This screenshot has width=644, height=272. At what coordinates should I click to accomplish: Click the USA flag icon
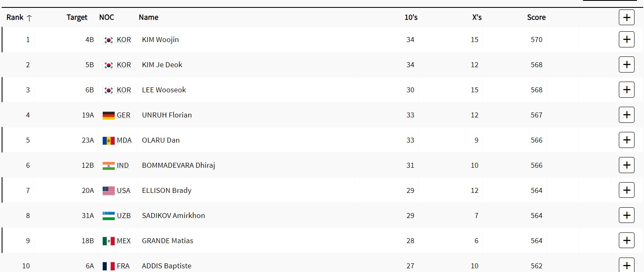109,191
